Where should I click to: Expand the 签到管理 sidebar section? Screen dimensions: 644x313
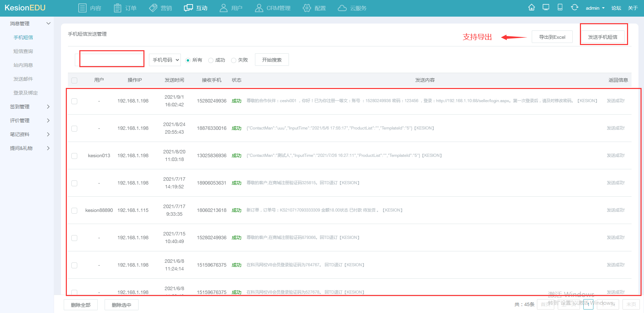30,107
